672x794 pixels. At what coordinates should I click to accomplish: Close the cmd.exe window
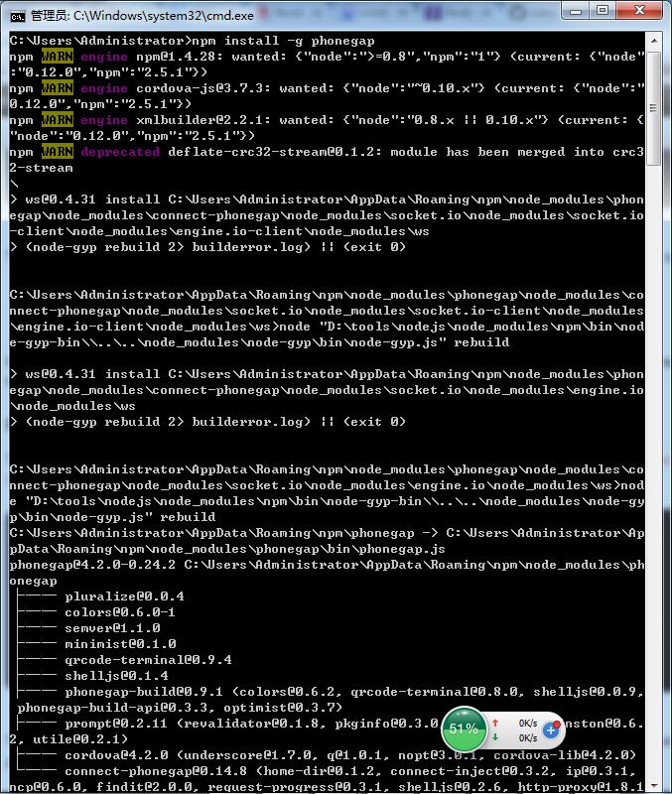coord(639,11)
